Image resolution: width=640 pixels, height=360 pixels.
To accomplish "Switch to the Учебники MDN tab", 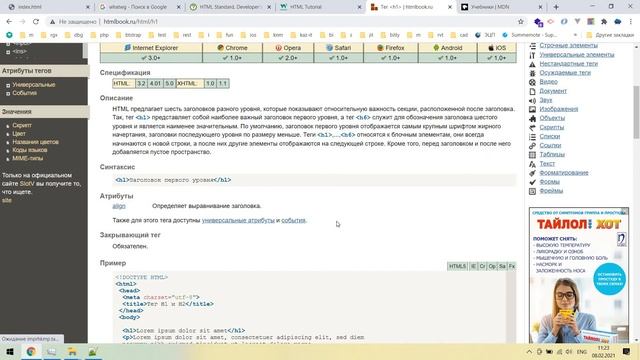I will pos(502,7).
